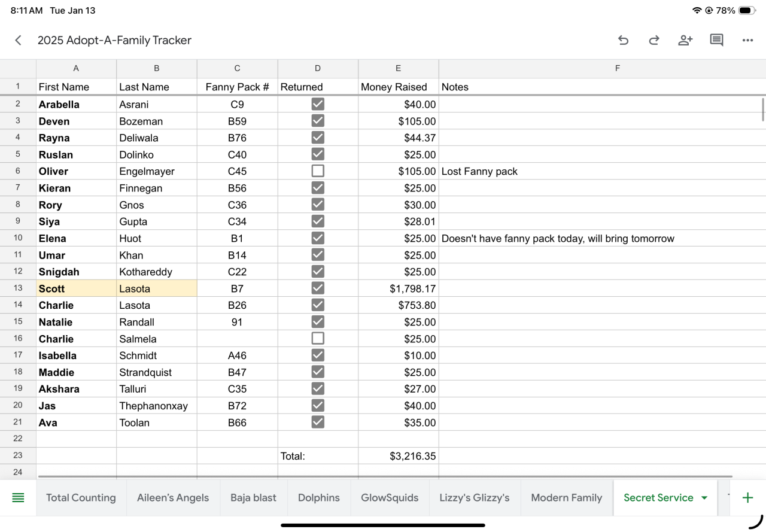The width and height of the screenshot is (766, 532).
Task: Tap the vertical scrollbar handle
Action: pos(763,110)
